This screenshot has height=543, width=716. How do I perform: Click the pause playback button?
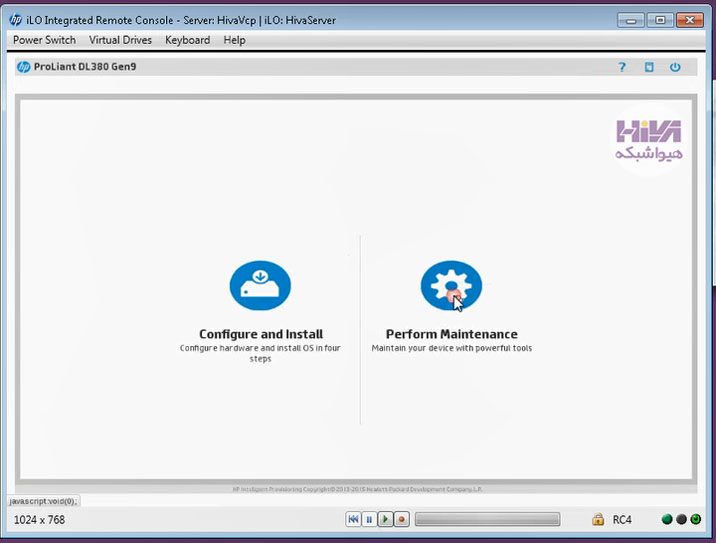369,519
